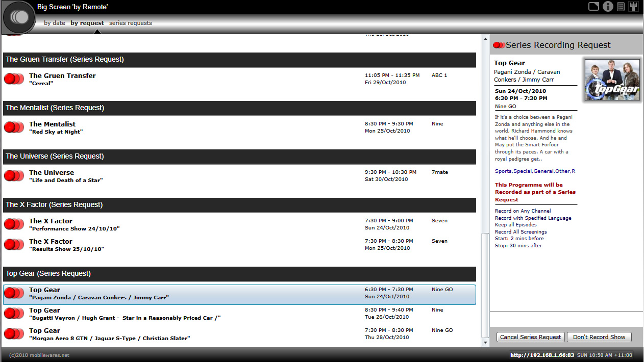Viewport: 644px width, 362px height.
Task: Select "Pagani Zonda / Caravan Conkers / Jimmy Carr" row
Action: click(x=240, y=295)
